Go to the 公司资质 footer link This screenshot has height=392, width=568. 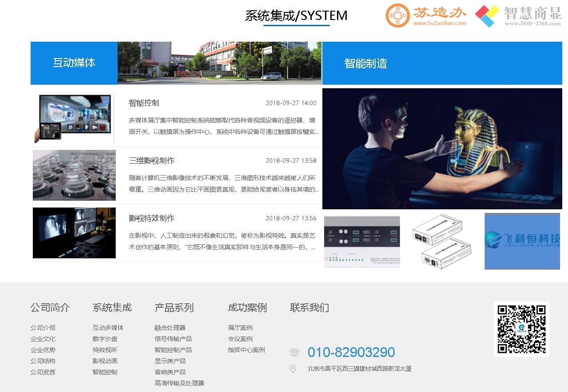click(x=43, y=372)
